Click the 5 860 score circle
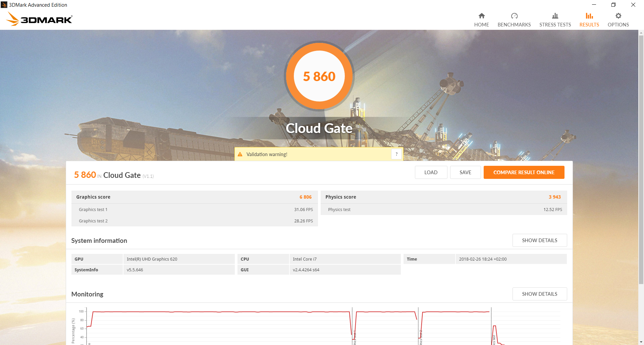This screenshot has height=345, width=644. (319, 76)
